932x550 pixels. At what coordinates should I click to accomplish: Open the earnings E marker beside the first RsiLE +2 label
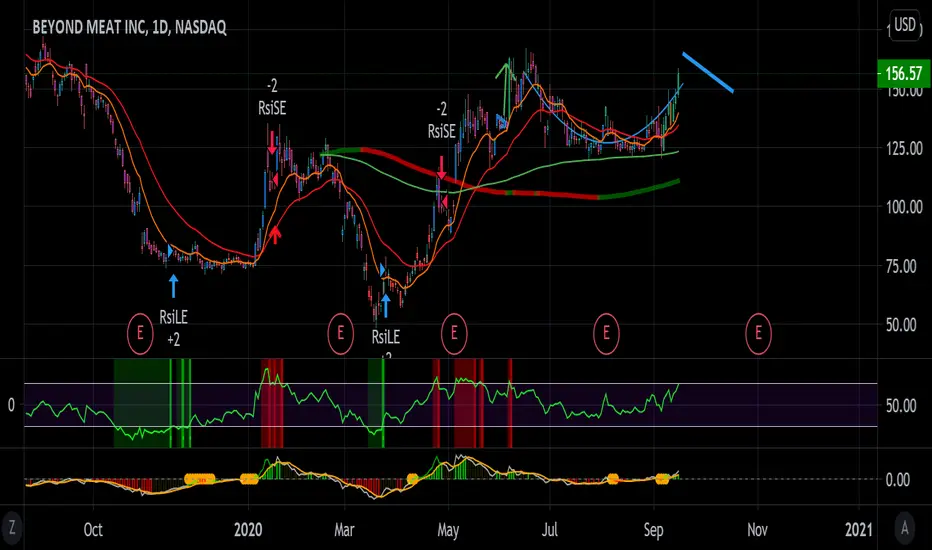pyautogui.click(x=140, y=333)
